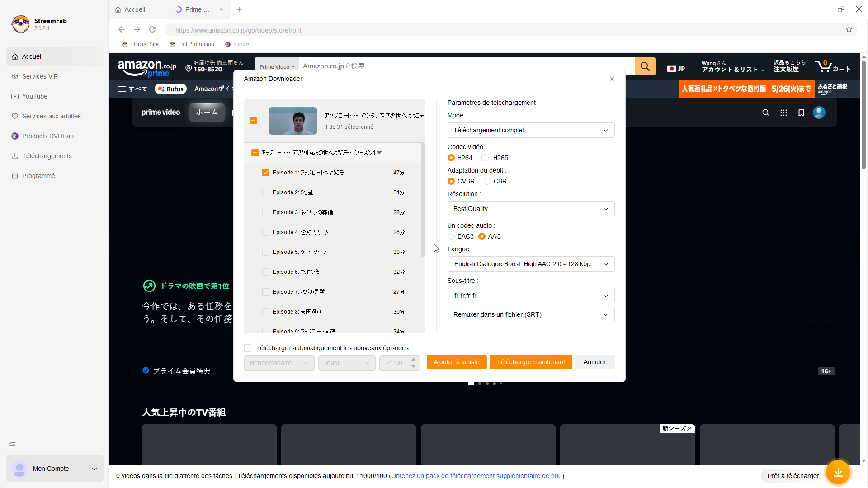The width and height of the screenshot is (868, 488).
Task: Open Products DVDFab in sidebar
Action: (x=55, y=136)
